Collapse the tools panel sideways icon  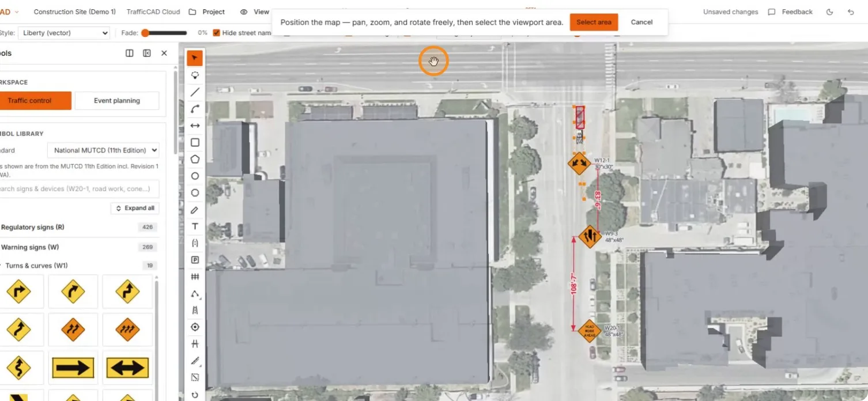pos(147,53)
